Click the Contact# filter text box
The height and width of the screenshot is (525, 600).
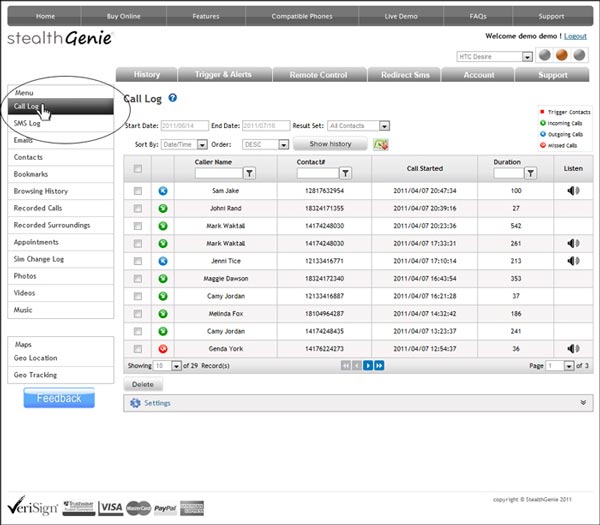[318, 173]
